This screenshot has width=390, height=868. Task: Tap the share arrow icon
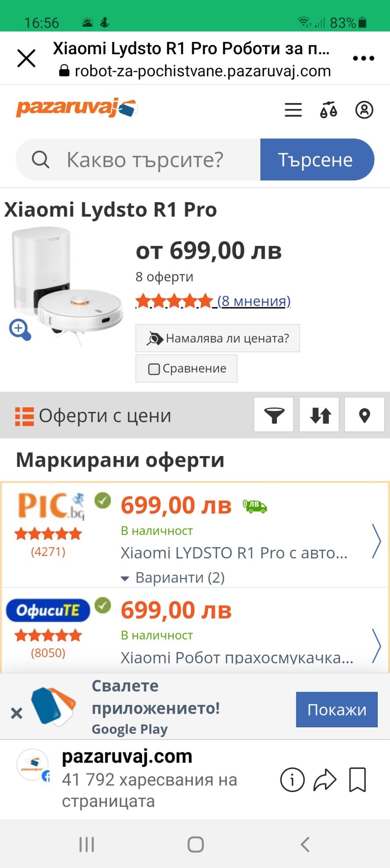(325, 779)
